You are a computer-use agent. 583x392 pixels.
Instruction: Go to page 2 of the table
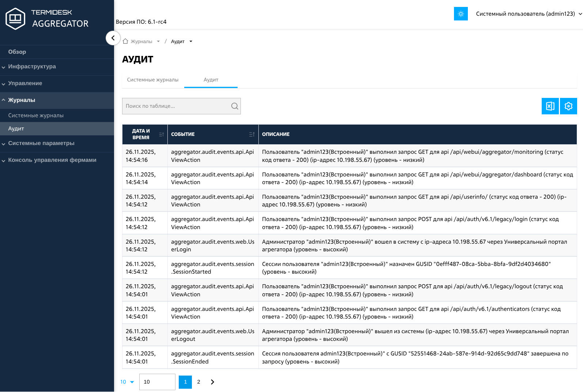(198, 382)
